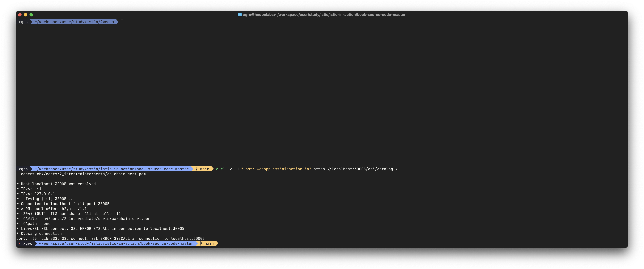Click the folder icon in the title bar
This screenshot has height=269, width=644.
[x=239, y=14]
